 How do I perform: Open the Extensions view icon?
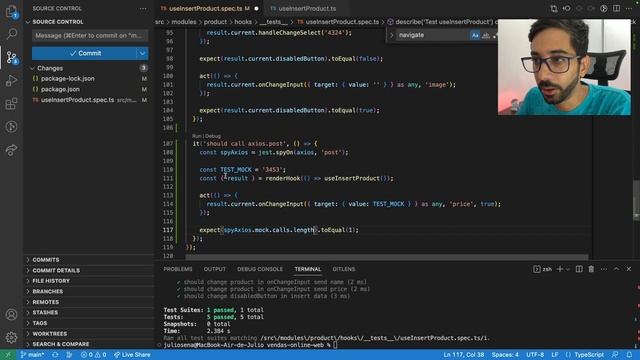(x=11, y=104)
